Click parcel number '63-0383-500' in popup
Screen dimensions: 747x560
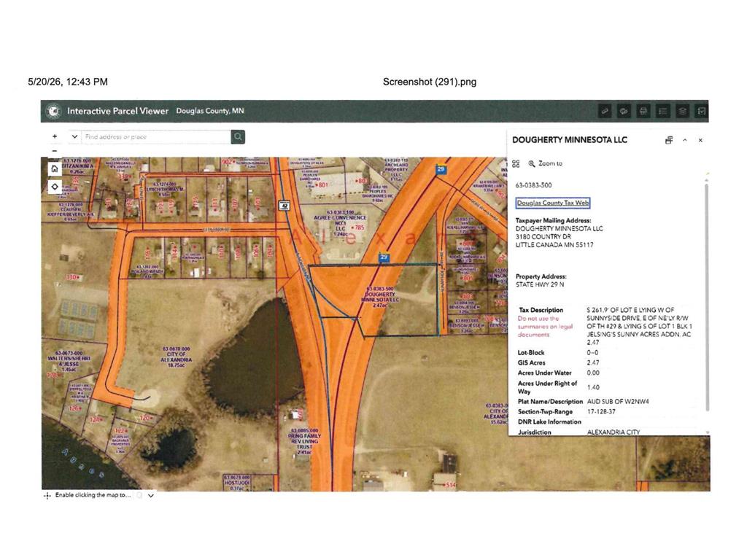click(533, 185)
